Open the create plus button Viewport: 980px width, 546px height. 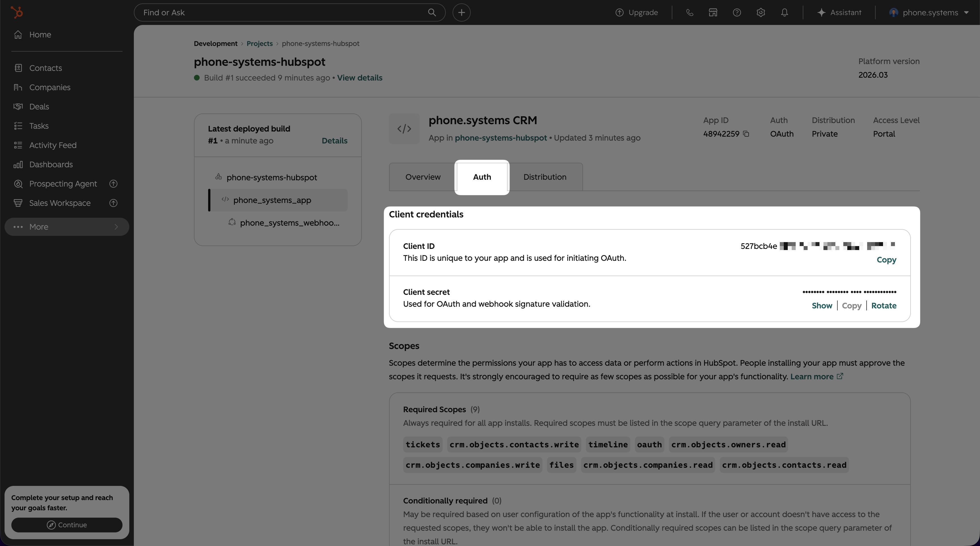click(461, 12)
